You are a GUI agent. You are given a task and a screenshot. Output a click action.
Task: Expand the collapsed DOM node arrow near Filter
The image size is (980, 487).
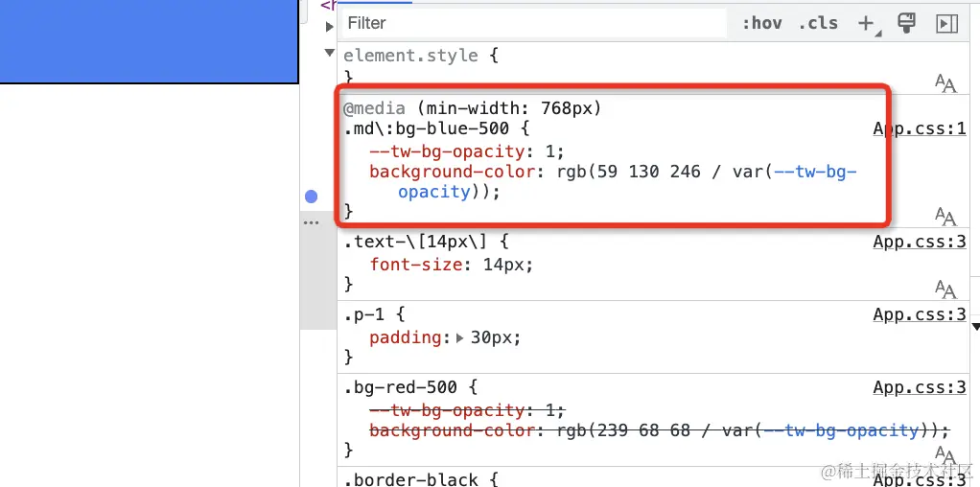329,27
